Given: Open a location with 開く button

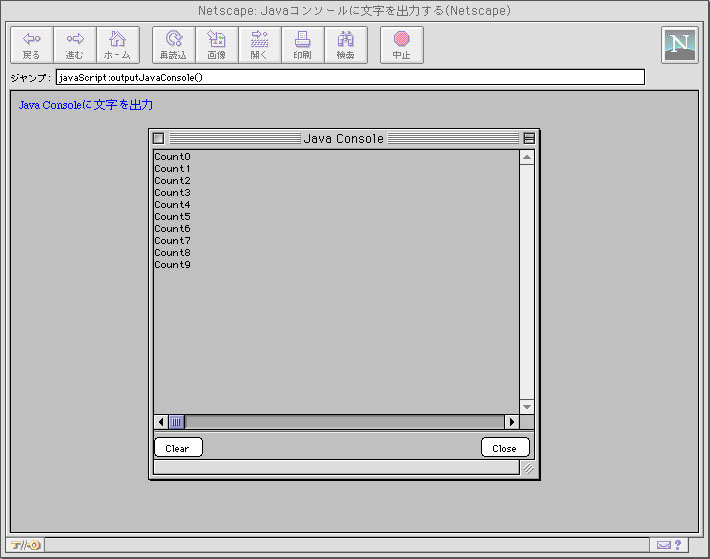Looking at the screenshot, I should pos(259,45).
